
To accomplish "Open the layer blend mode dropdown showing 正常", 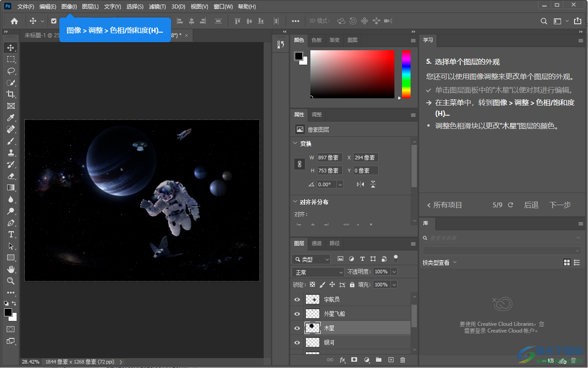I will click(318, 272).
